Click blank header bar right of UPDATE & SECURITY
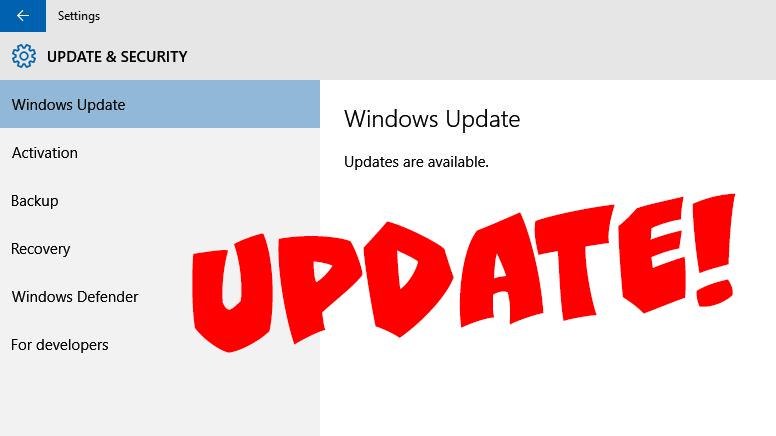Image resolution: width=776 pixels, height=436 pixels. [x=480, y=56]
